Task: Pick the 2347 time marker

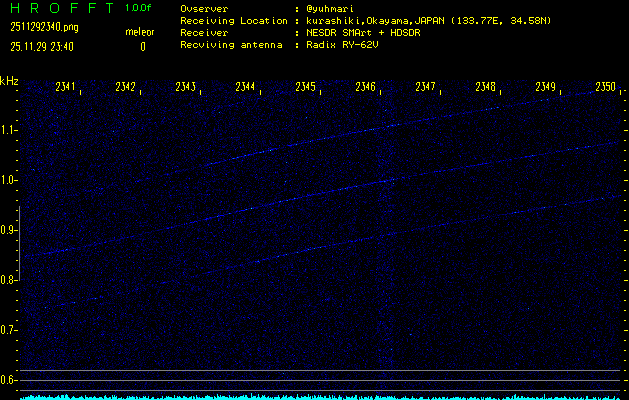Action: click(426, 88)
